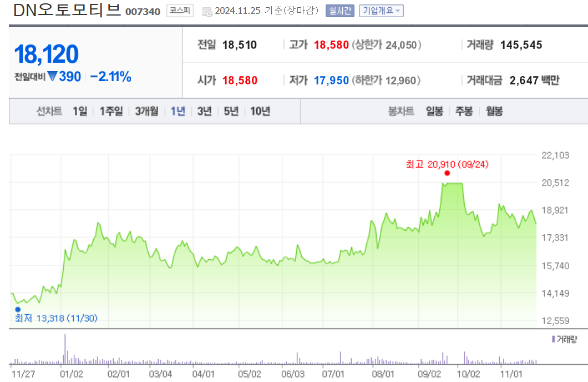This screenshot has width=588, height=382.
Task: Open the 기업개요 dropdown
Action: (x=381, y=11)
